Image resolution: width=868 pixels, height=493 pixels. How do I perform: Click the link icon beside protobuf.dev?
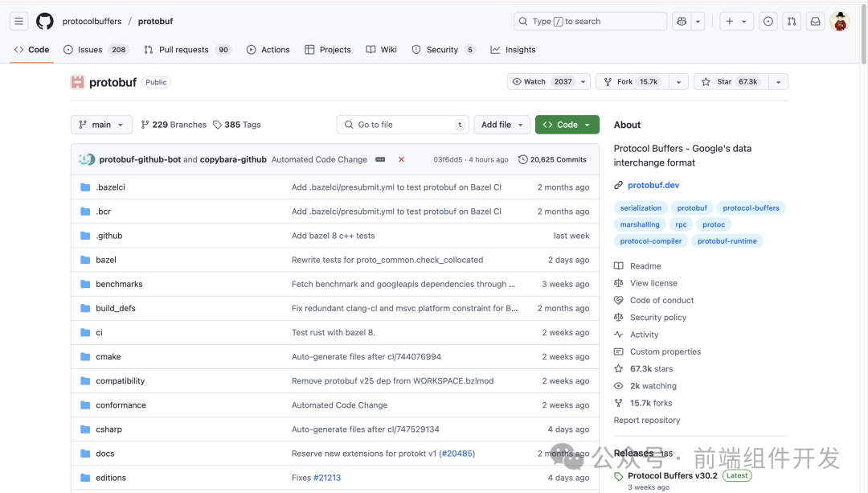[x=618, y=185]
